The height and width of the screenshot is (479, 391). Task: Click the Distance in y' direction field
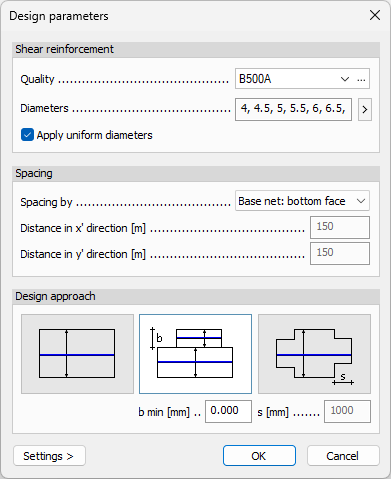point(340,253)
